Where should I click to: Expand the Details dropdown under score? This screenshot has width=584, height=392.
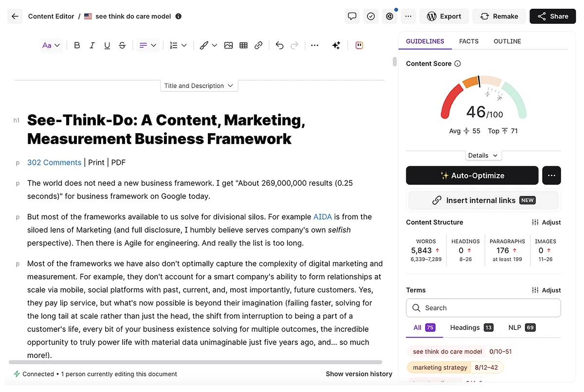483,156
